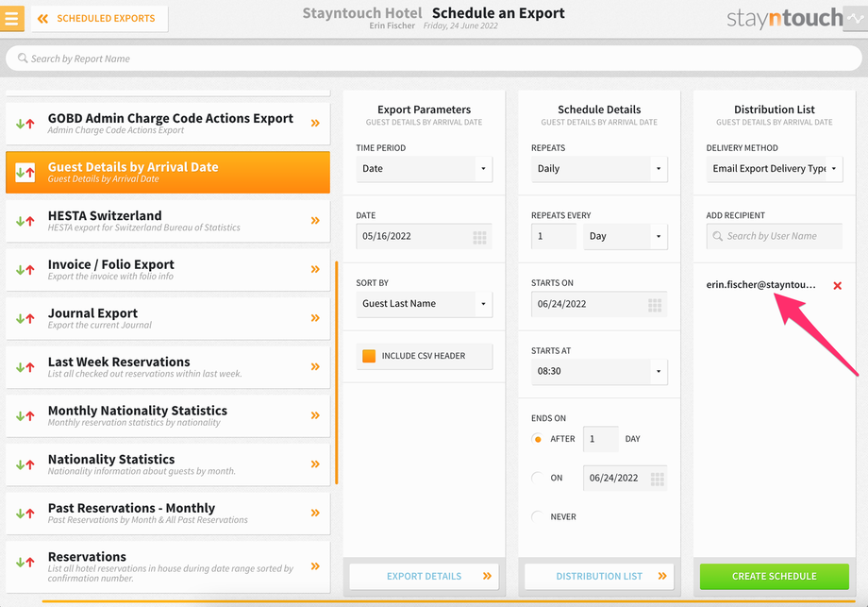Expand the Sort By dropdown
This screenshot has height=607, width=868.
(424, 304)
